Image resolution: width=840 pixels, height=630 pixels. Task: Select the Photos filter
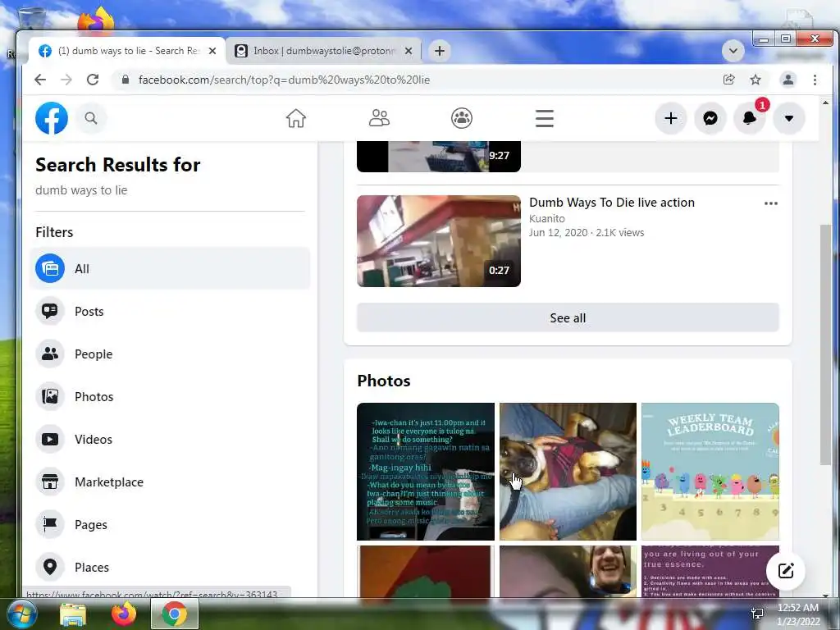[x=170, y=396]
